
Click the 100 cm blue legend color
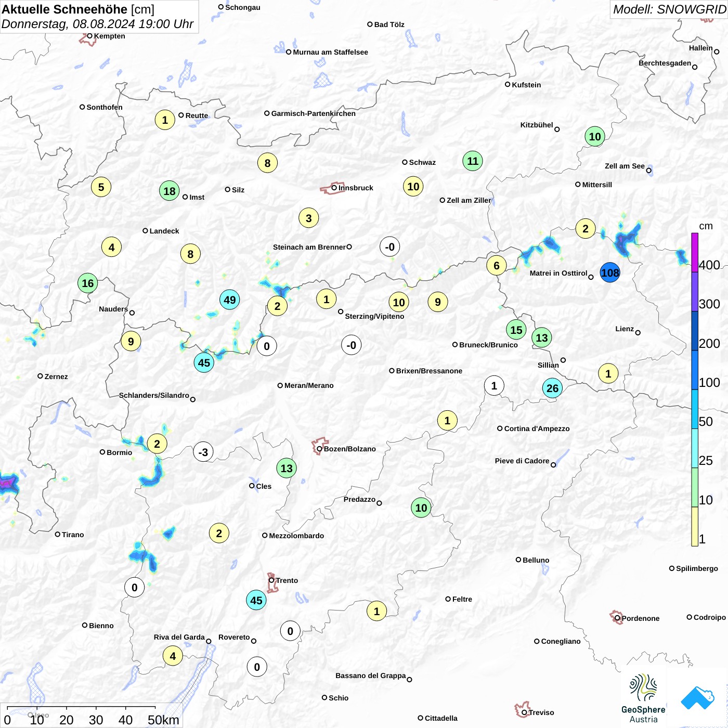pos(695,370)
